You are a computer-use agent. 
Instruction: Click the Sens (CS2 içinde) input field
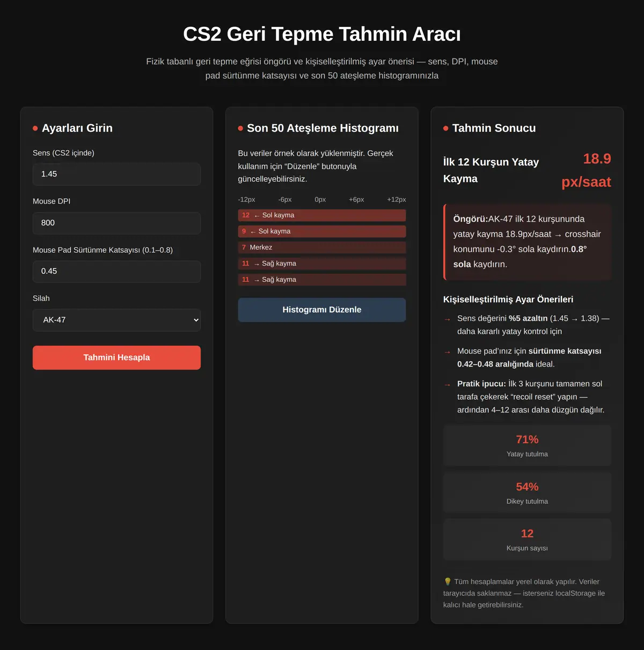[116, 174]
